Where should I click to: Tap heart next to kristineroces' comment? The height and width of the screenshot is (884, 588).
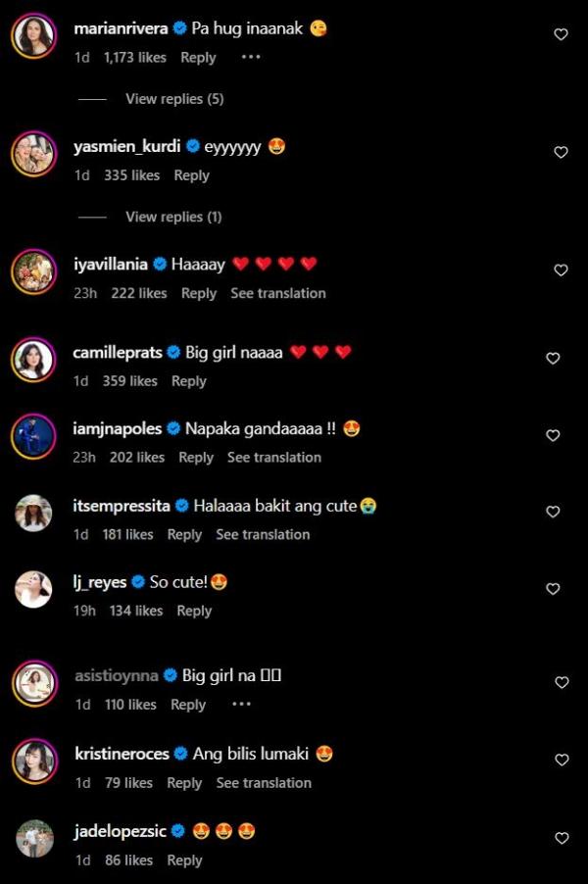click(562, 760)
